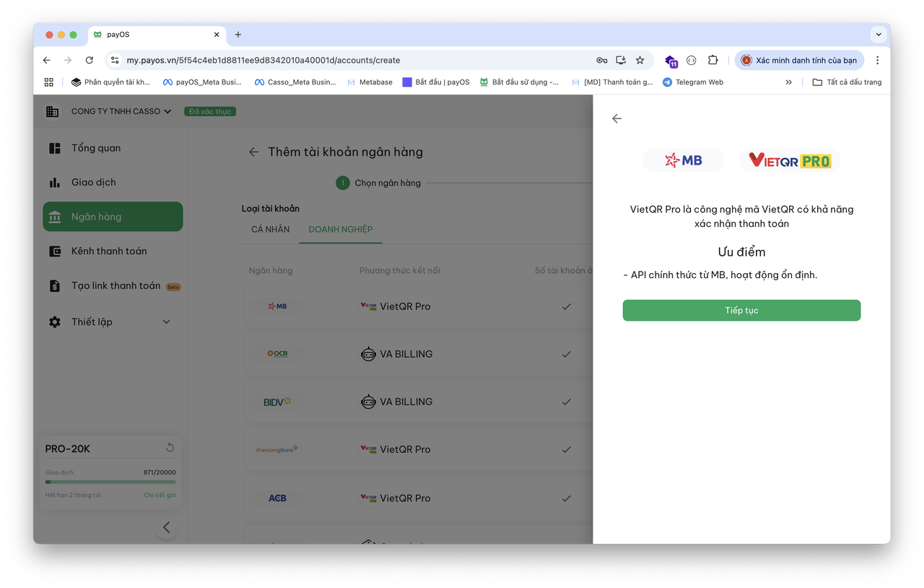Image resolution: width=924 pixels, height=588 pixels.
Task: Click the VietQR icon in the KienlongBank row
Action: click(368, 449)
